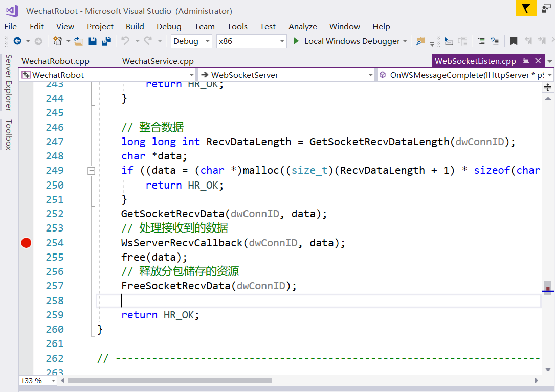
Task: Open the Build menu
Action: 135,27
